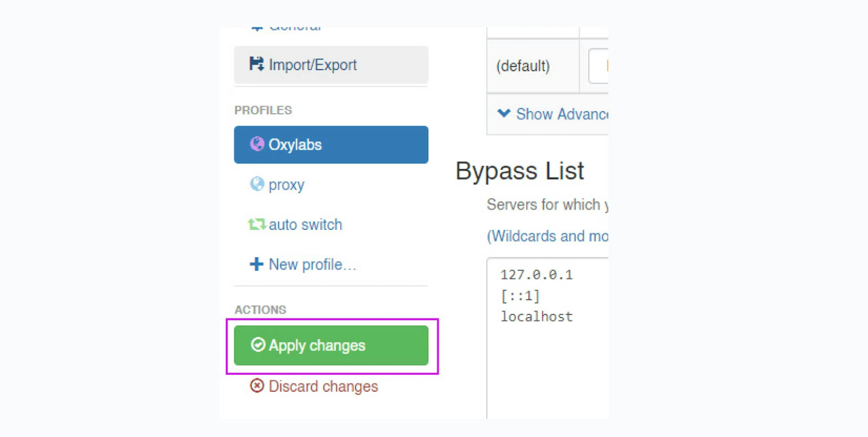This screenshot has height=437, width=868.
Task: Click the blue globe icon beside proxy
Action: 257,184
